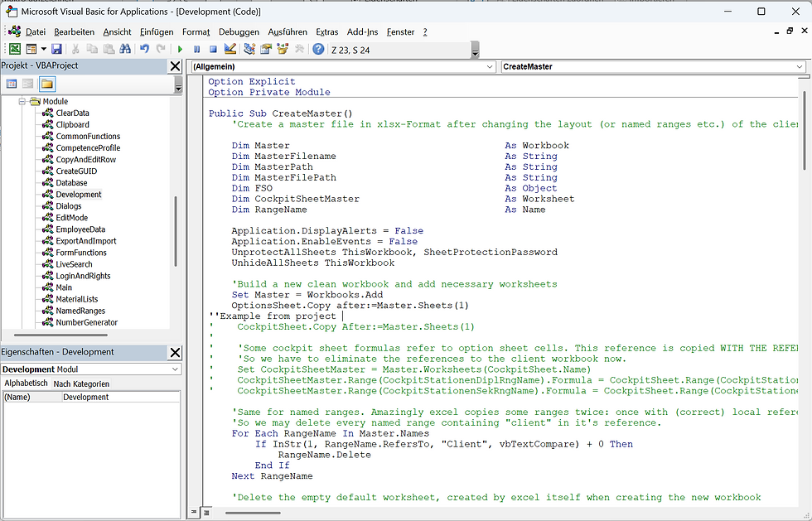This screenshot has height=521, width=812.
Task: Open the Fenster menu
Action: (x=400, y=32)
